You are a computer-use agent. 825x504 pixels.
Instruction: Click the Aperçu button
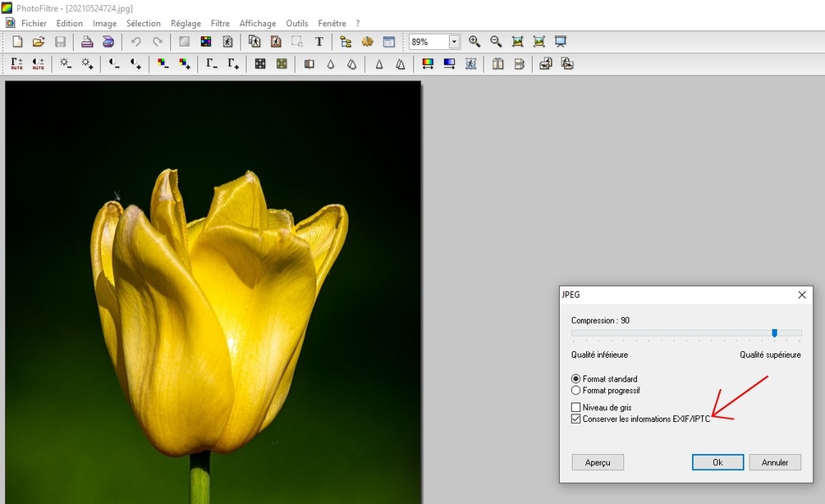tap(598, 462)
